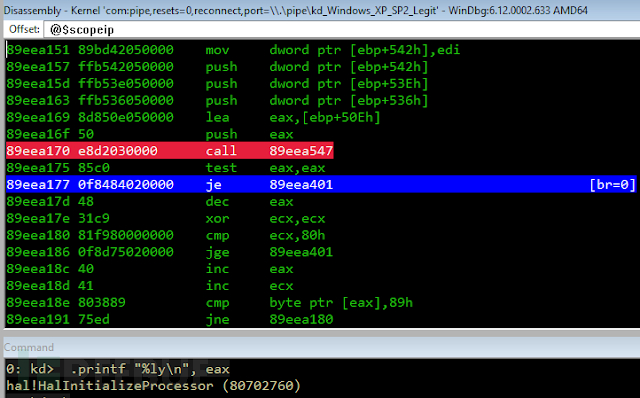Screen dimensions: 640x398
Task: Select the dec eax line at 89eea17d
Action: [150, 201]
